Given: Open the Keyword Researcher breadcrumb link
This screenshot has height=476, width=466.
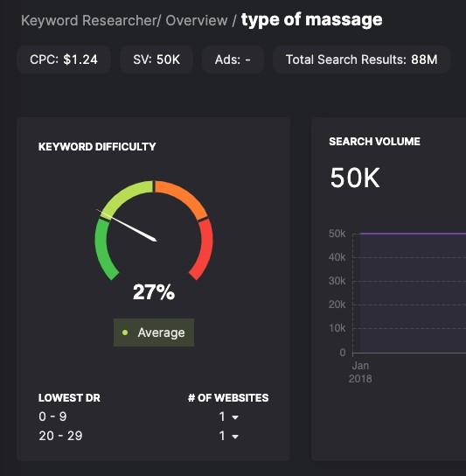Looking at the screenshot, I should tap(90, 21).
